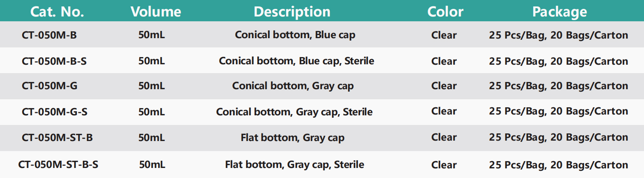Click the Package column header
Screen dimensions: 644x178
559,12
